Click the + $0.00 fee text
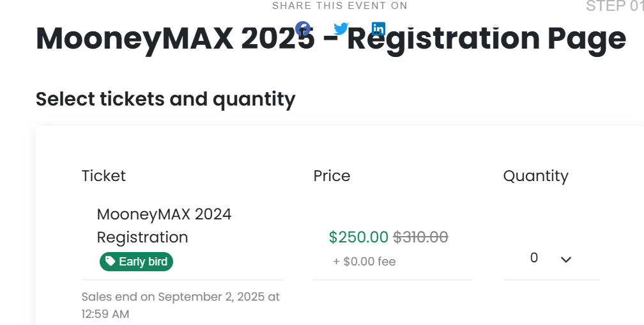The image size is (644, 325). (364, 262)
